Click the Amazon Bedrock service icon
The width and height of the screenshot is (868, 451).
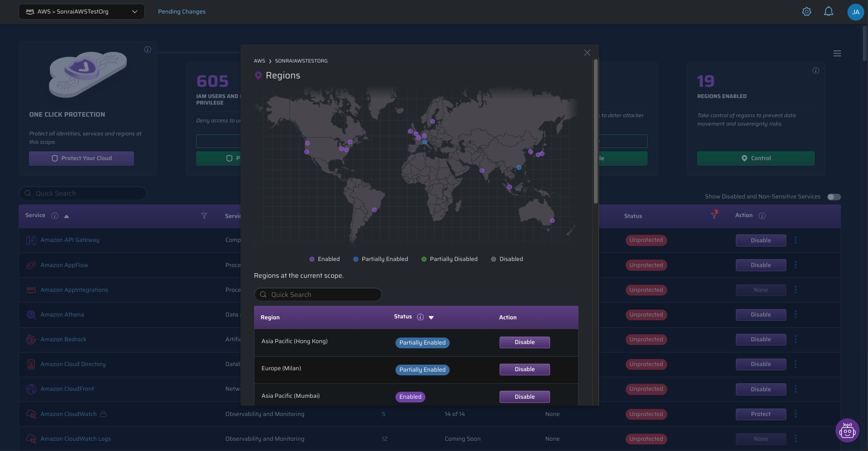[31, 339]
